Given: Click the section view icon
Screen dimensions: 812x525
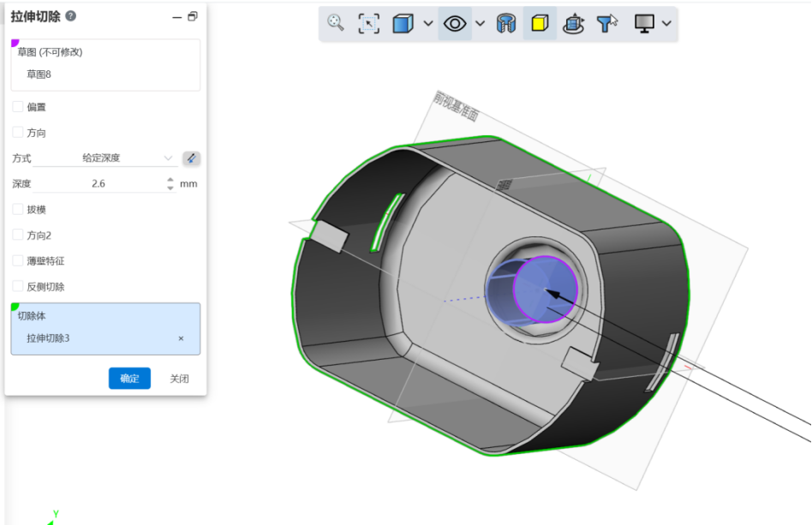Looking at the screenshot, I should pos(506,23).
